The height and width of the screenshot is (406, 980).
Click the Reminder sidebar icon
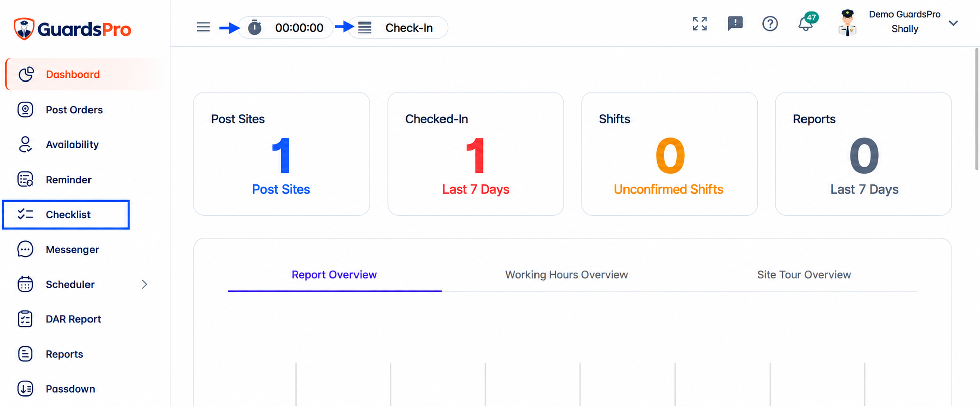pos(25,179)
